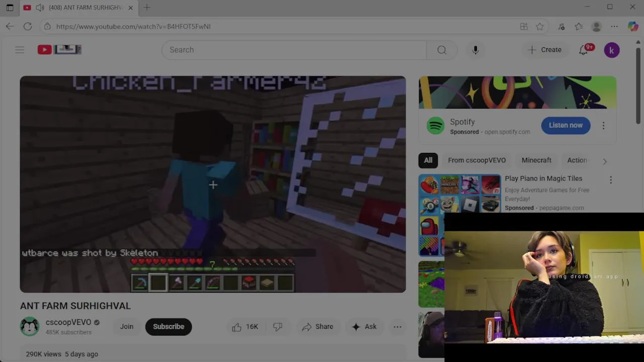644x362 pixels.
Task: Open the account avatar menu
Action: pos(612,50)
